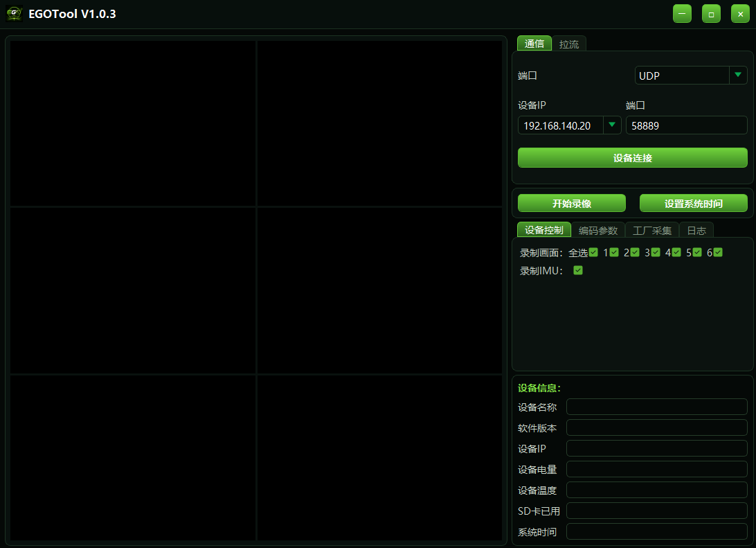Open the 日志 tab
This screenshot has width=756, height=548.
(x=696, y=230)
